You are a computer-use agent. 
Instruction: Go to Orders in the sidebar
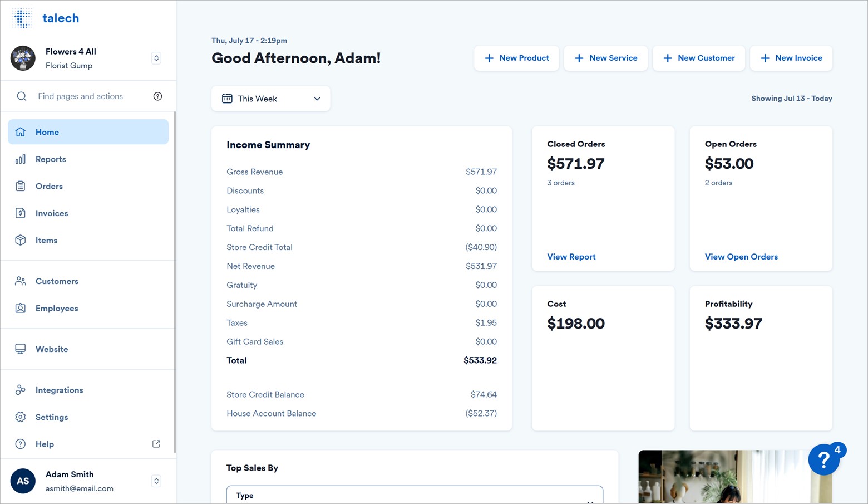click(49, 186)
